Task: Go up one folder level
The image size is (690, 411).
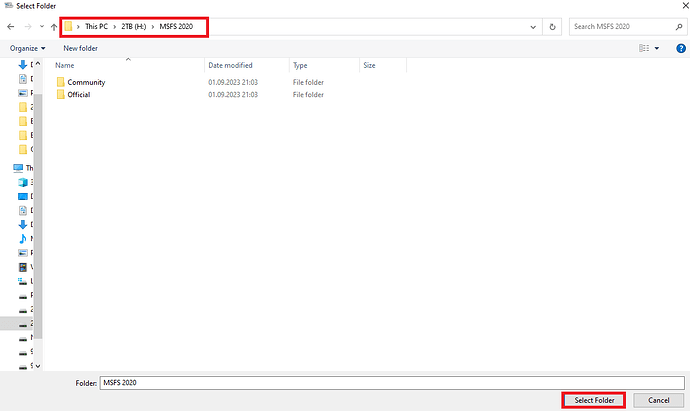Action: pos(53,27)
